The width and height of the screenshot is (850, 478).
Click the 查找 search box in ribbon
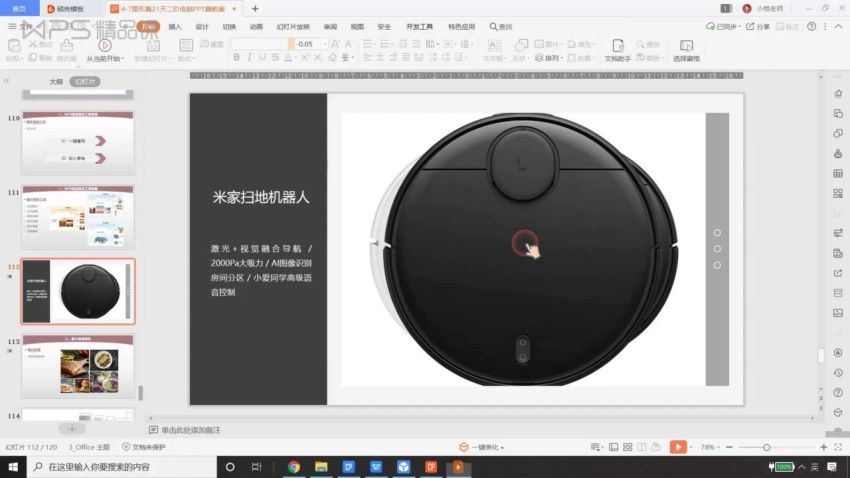pos(501,27)
